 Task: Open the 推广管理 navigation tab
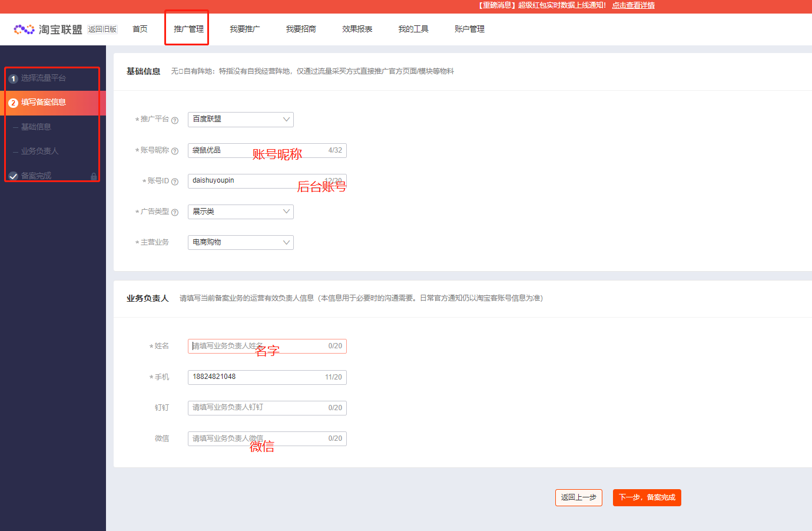(x=188, y=29)
